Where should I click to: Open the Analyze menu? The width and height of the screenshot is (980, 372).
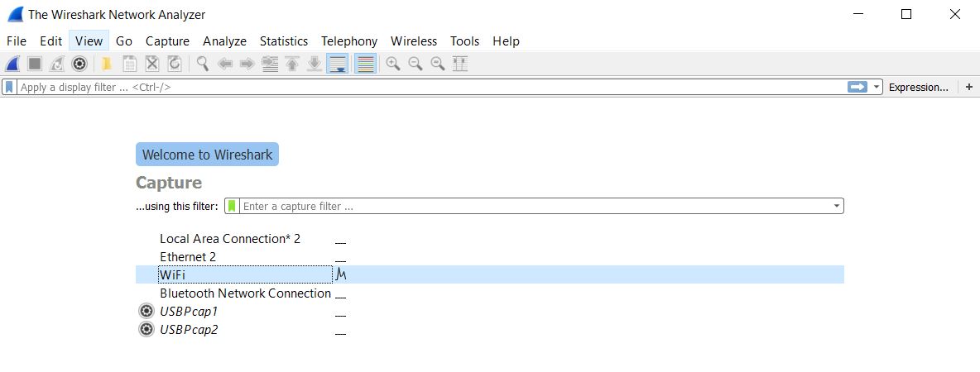coord(225,41)
